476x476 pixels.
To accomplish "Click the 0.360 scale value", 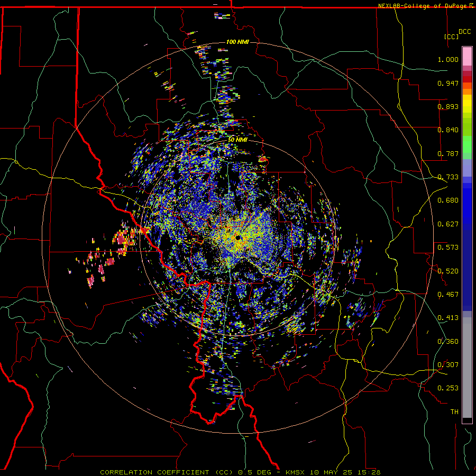I will [448, 342].
